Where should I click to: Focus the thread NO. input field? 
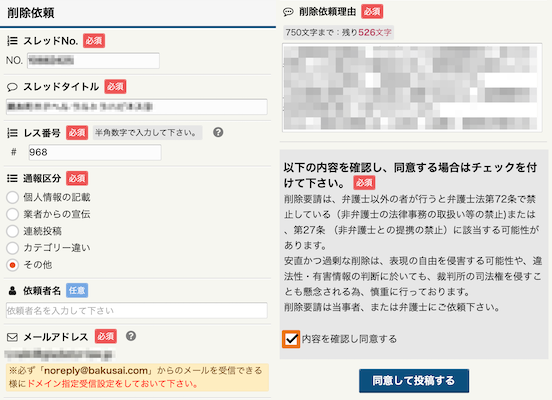coord(93,61)
